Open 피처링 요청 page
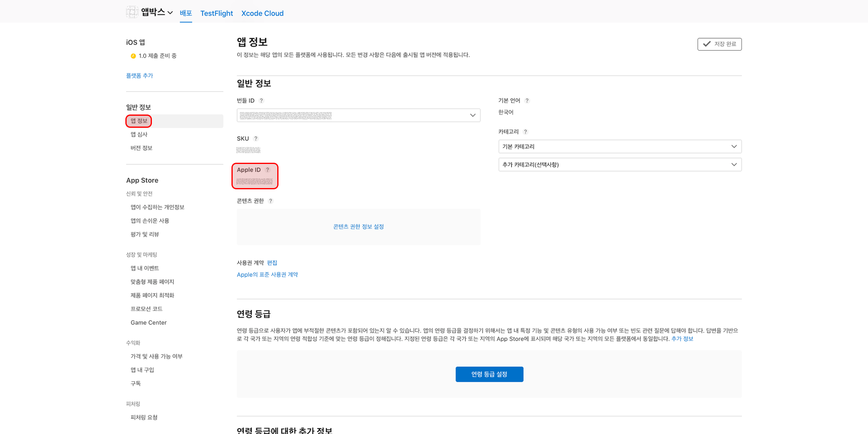This screenshot has height=434, width=868. coord(144,417)
